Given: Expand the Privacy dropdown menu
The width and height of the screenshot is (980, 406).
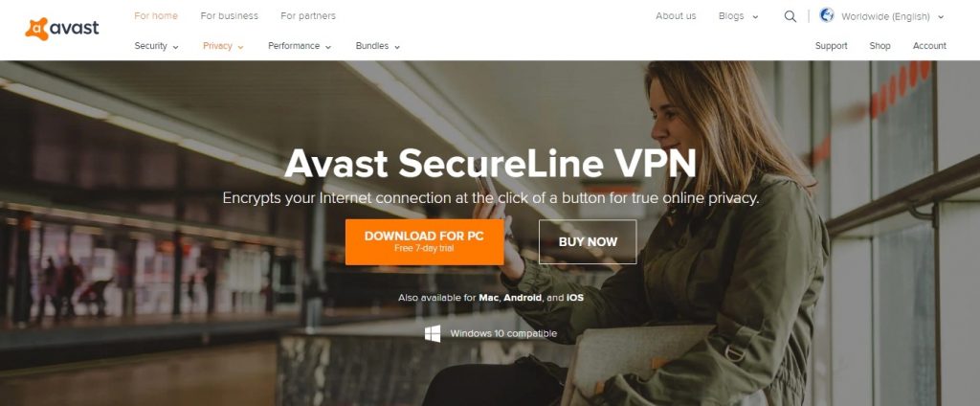Looking at the screenshot, I should point(223,46).
